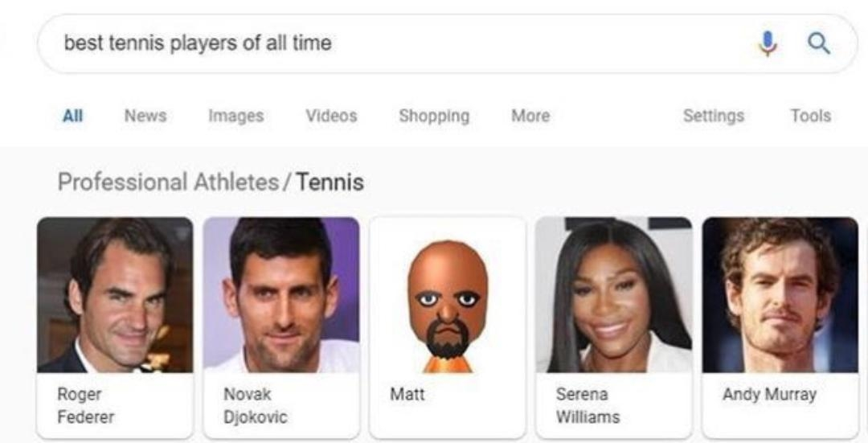Click the magnifying glass search icon
868x443 pixels.
click(818, 43)
